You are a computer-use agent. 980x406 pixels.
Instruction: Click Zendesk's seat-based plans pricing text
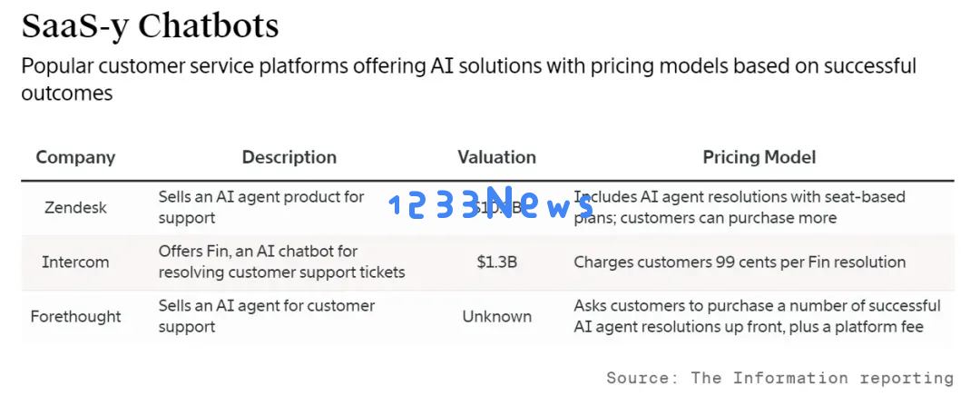tap(740, 208)
